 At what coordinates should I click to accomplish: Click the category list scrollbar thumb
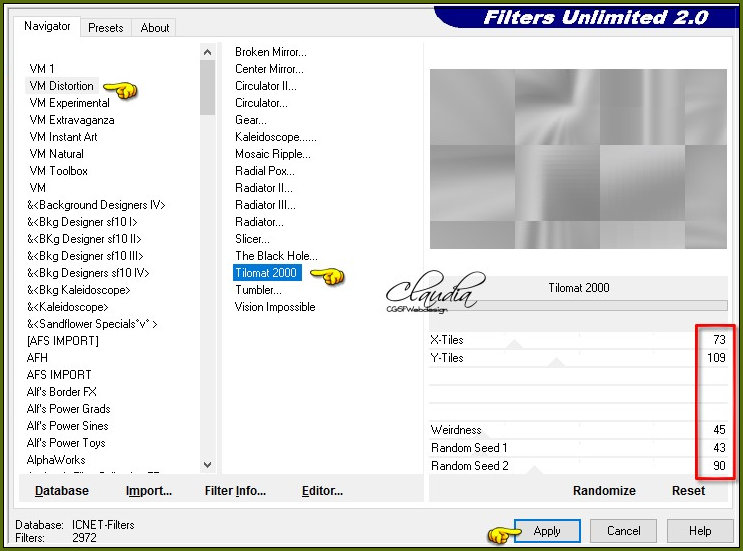coord(208,88)
